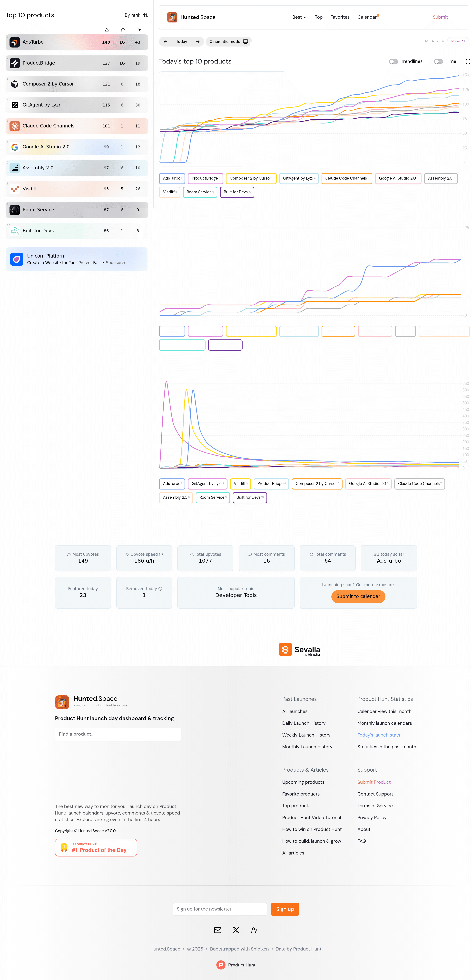Select the Product Hunt icon at the page bottom
Image resolution: width=472 pixels, height=980 pixels.
coord(221,965)
